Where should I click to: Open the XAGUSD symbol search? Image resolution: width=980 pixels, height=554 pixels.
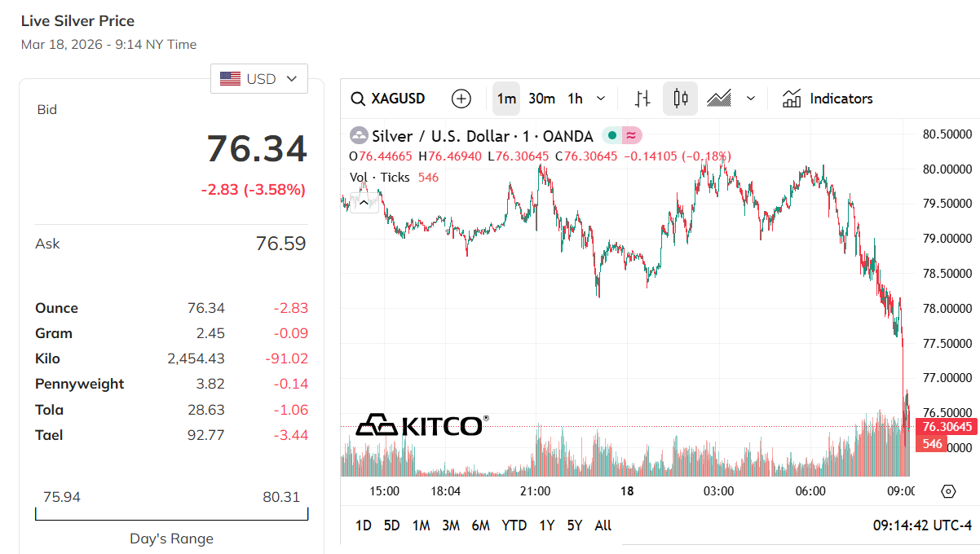(x=388, y=99)
